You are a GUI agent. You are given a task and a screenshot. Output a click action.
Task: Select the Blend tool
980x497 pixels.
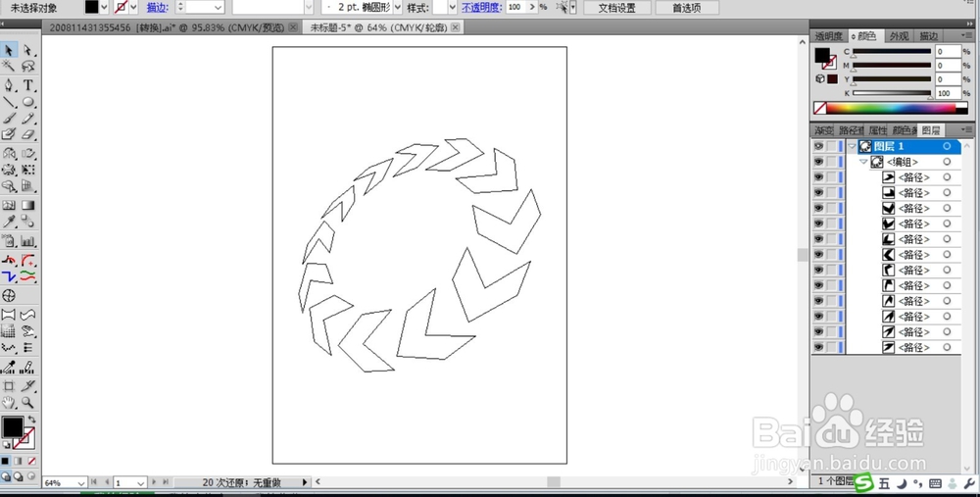pos(28,222)
